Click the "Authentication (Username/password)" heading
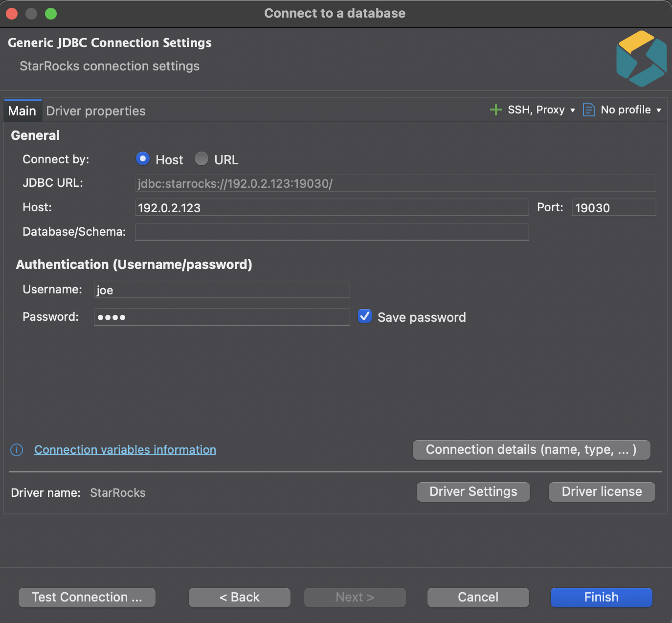This screenshot has height=623, width=672. 134,265
